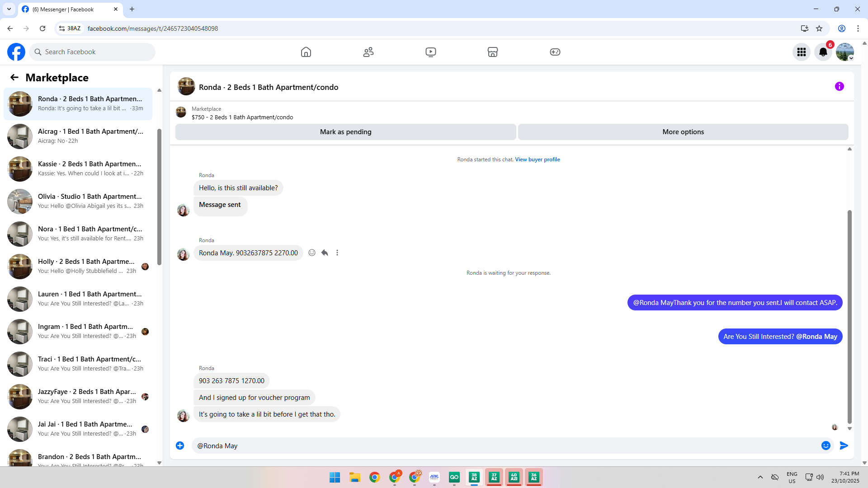Screen dimensions: 868x488
Task: Go back using Marketplace back arrow
Action: point(14,78)
